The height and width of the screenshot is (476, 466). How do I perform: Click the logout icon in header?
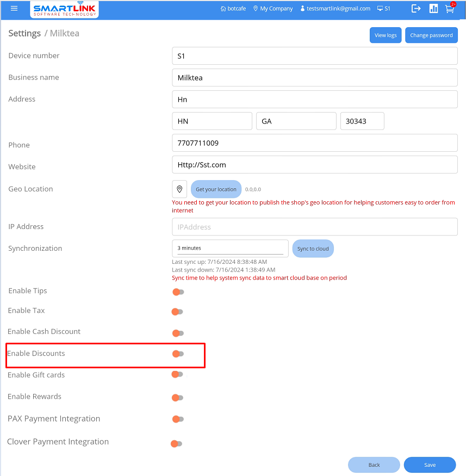point(416,9)
